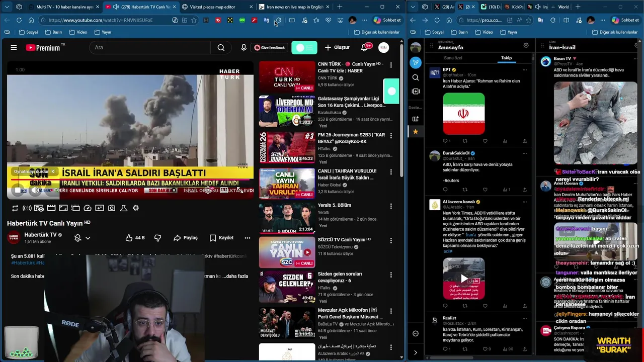Go home in the left browser window
Viewport: 644px width, 362px height.
(31, 20)
